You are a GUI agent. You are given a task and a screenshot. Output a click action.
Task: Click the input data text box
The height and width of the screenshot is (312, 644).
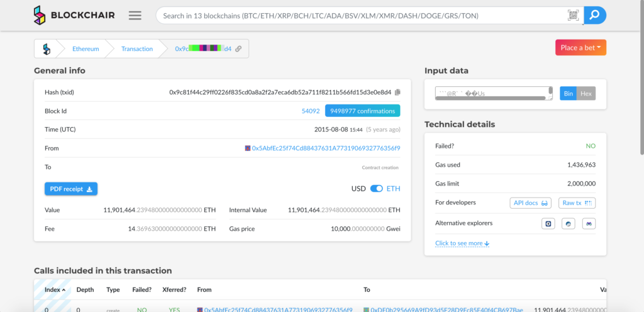point(494,92)
